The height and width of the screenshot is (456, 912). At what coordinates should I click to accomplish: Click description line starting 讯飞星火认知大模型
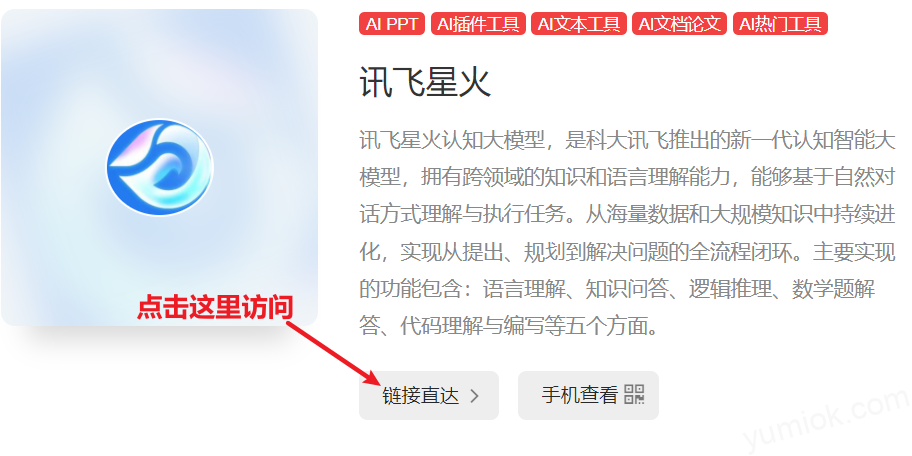[x=627, y=141]
